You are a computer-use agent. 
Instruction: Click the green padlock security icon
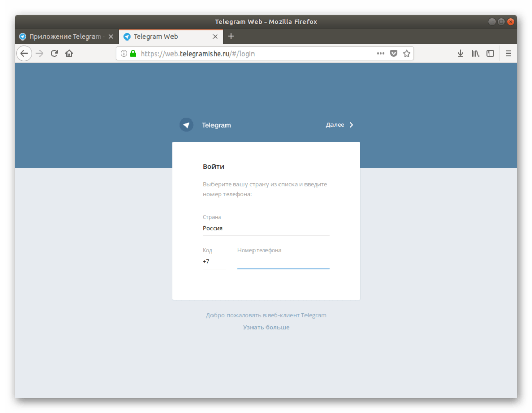tap(133, 54)
